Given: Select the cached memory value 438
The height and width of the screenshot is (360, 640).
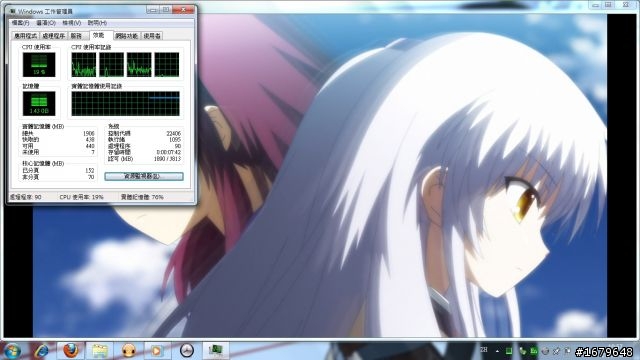Looking at the screenshot, I should tap(90, 140).
